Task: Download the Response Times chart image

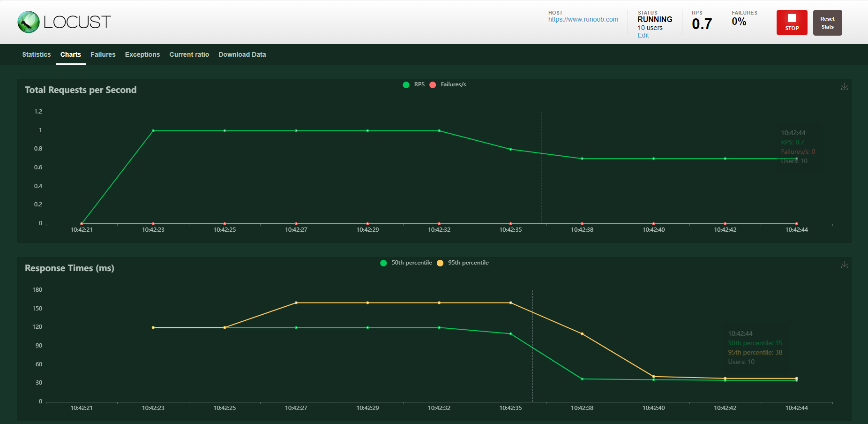Action: point(844,265)
